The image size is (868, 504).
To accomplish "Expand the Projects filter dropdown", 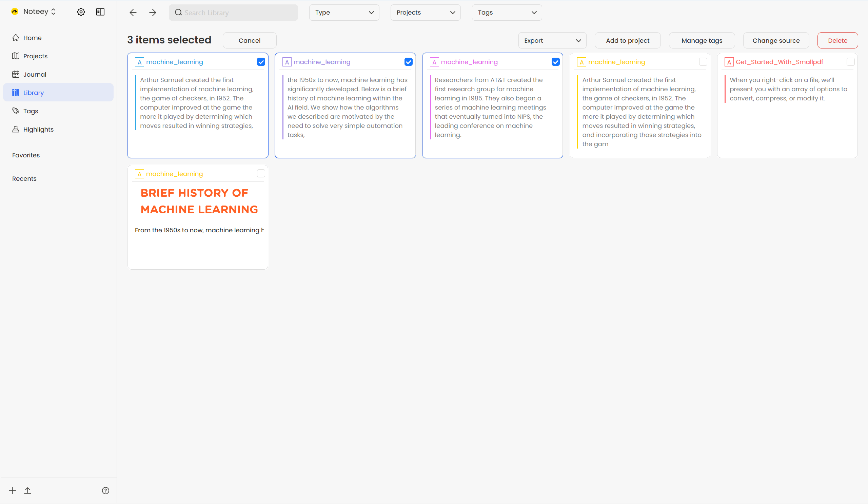I will pos(424,13).
